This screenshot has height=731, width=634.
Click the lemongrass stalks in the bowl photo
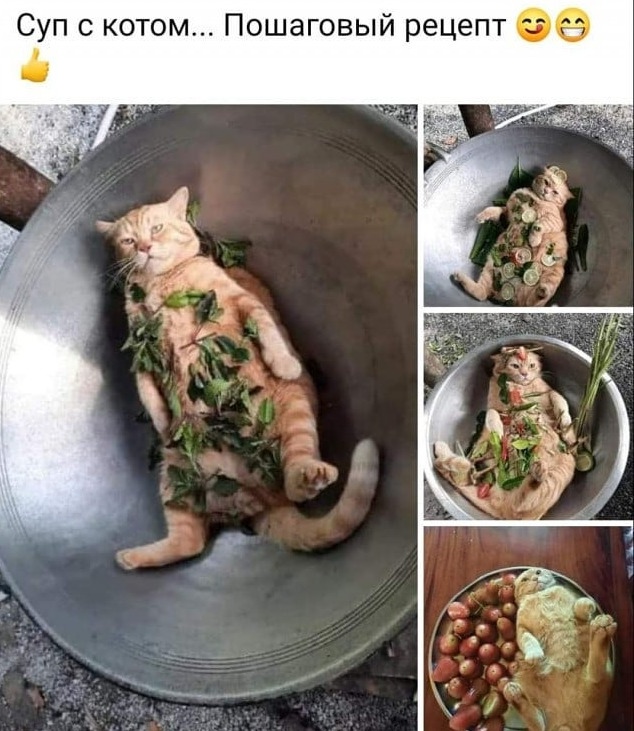(x=597, y=373)
